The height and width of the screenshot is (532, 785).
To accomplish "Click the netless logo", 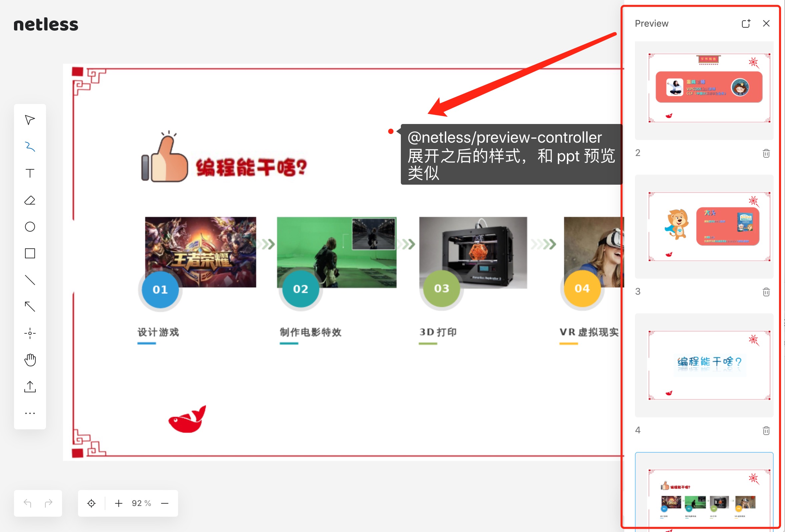I will click(46, 25).
